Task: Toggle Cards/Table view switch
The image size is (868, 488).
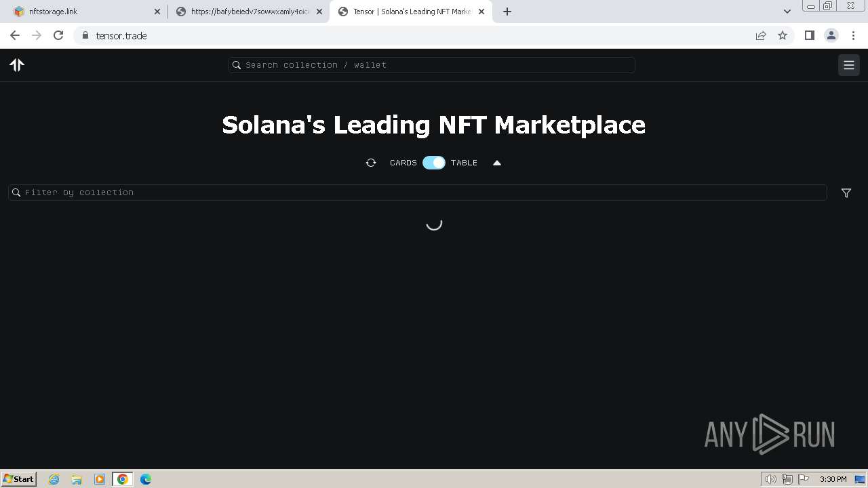Action: pos(434,163)
